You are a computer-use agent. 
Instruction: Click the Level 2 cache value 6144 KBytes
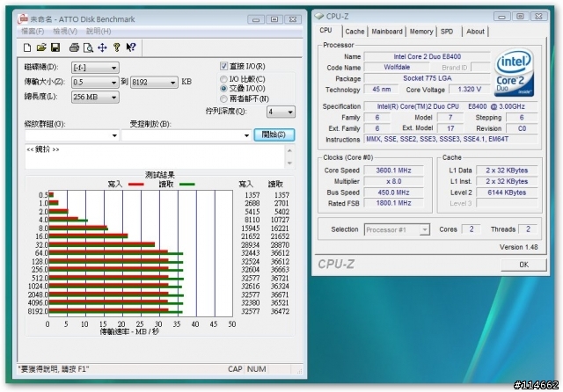tap(507, 192)
